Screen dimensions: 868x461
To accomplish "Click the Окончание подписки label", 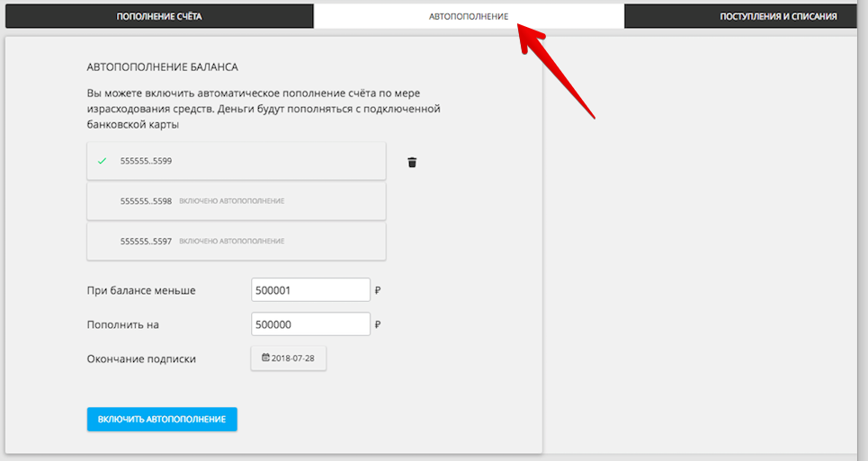I will [141, 359].
